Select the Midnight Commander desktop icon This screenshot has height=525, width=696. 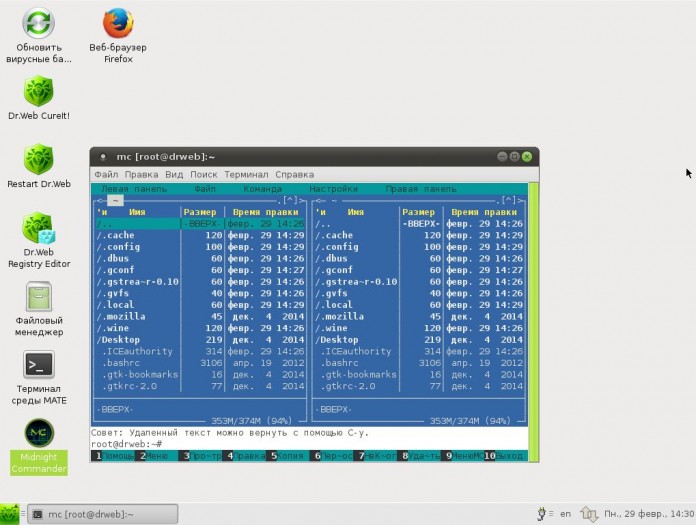click(x=39, y=434)
